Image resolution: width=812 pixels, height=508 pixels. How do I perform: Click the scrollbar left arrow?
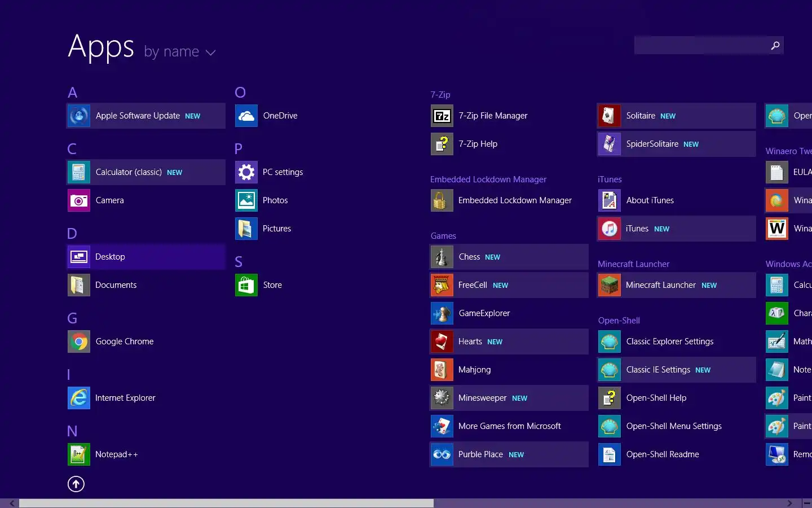(11, 503)
